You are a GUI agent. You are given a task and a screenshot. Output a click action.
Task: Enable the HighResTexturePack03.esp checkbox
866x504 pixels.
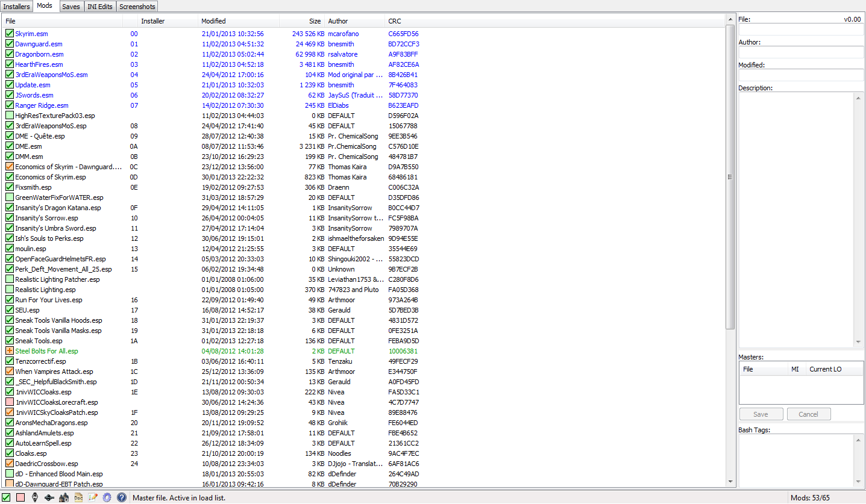coord(9,116)
